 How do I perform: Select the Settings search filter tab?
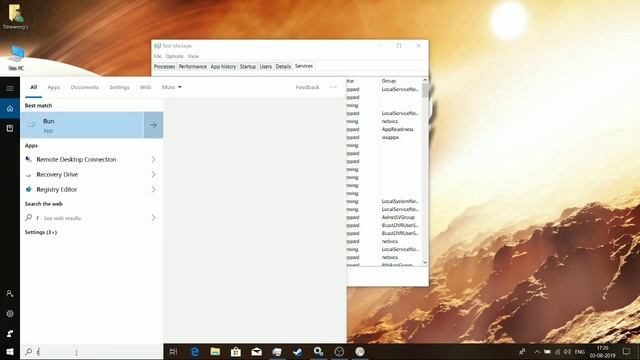[119, 87]
